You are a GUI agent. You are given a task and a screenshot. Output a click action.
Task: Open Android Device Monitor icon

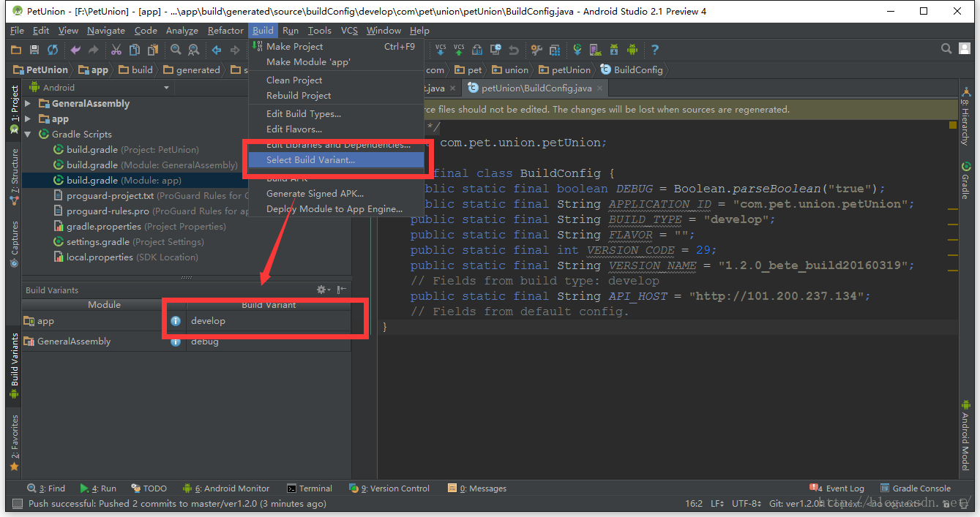tap(632, 50)
